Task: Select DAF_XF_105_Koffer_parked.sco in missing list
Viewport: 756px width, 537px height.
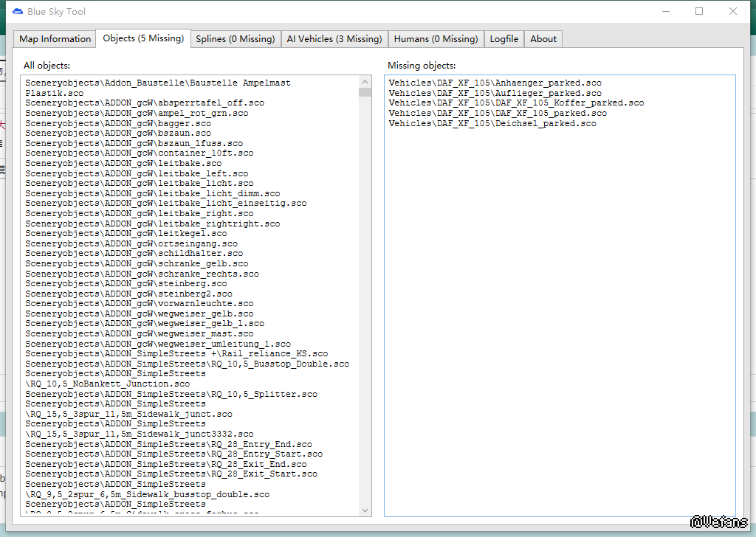Action: pyautogui.click(x=516, y=103)
